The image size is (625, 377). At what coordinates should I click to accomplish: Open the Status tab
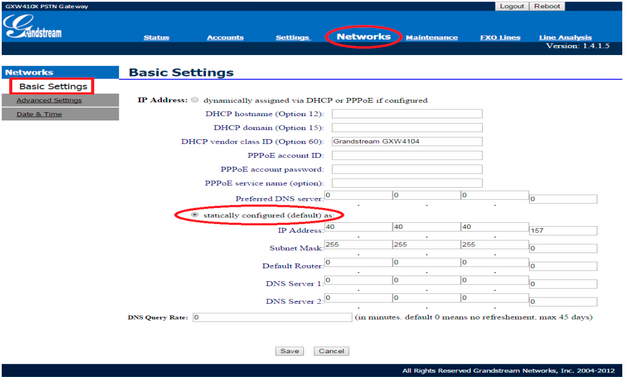[x=156, y=37]
